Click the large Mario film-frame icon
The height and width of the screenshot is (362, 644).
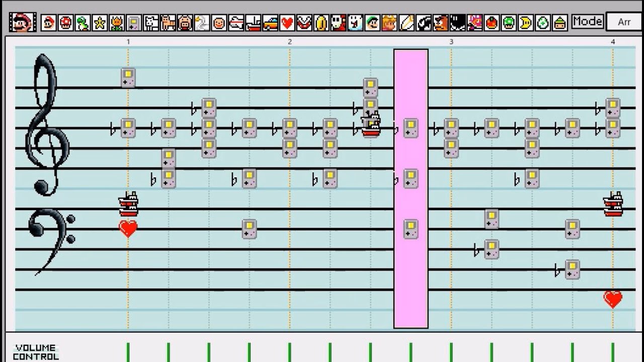[x=23, y=22]
